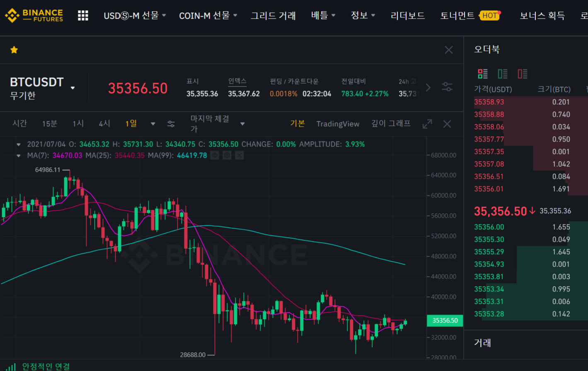This screenshot has height=371, width=588.
Task: Show asks-only order book view
Action: coord(523,74)
